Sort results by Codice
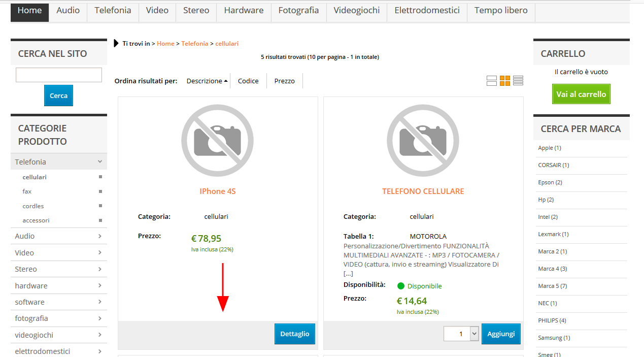644x357 pixels. 248,81
